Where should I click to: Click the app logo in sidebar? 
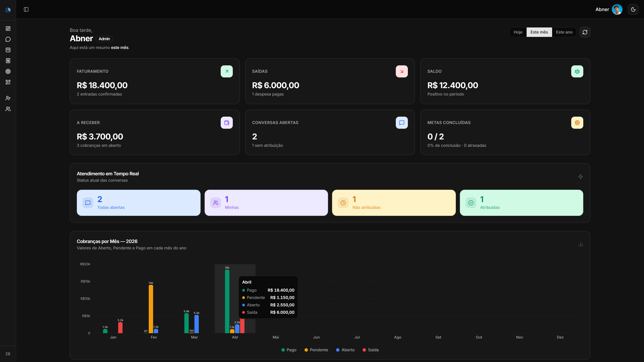[x=8, y=10]
